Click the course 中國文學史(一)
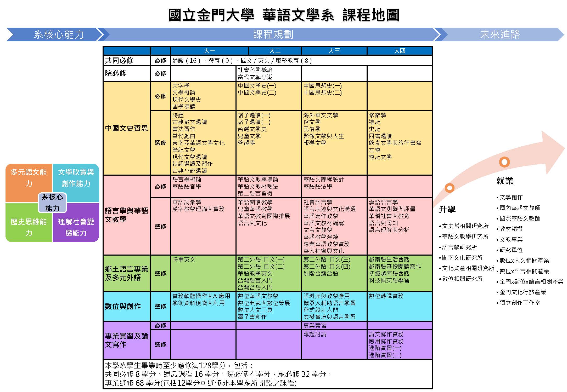The height and width of the screenshot is (392, 567). 257,86
